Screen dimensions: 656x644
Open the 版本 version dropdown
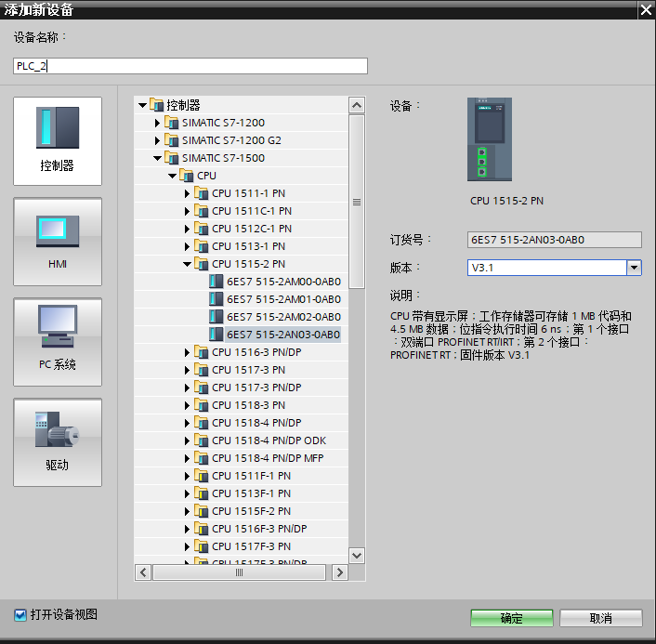tap(634, 268)
